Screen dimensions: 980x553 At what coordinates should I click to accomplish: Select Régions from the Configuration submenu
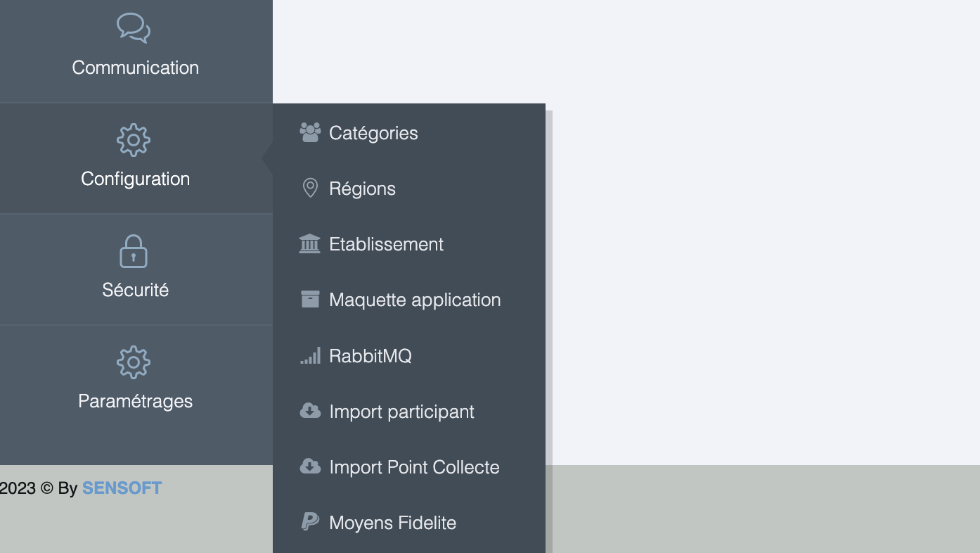point(362,189)
